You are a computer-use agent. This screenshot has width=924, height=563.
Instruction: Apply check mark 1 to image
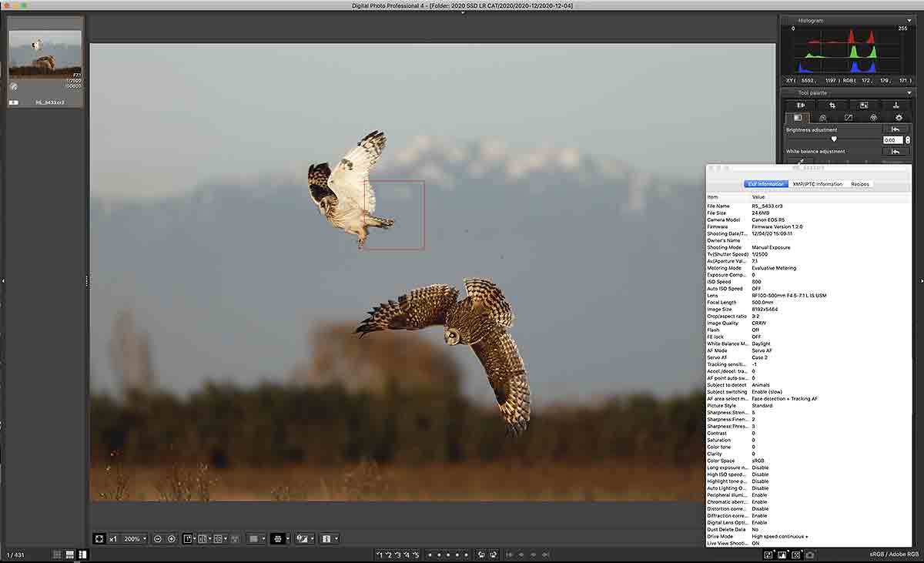[x=380, y=555]
